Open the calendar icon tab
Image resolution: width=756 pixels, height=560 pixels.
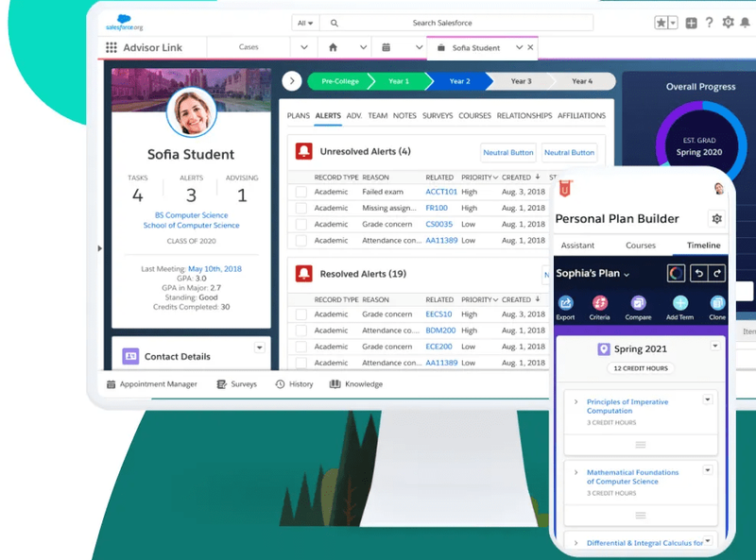(x=387, y=47)
